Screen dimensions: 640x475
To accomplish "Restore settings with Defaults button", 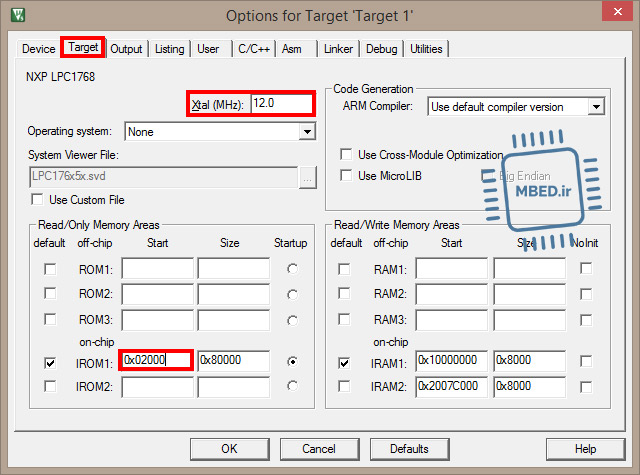I will 410,449.
